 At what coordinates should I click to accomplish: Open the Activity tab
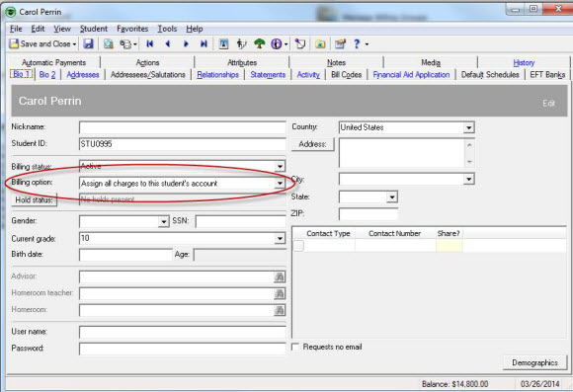click(x=308, y=74)
